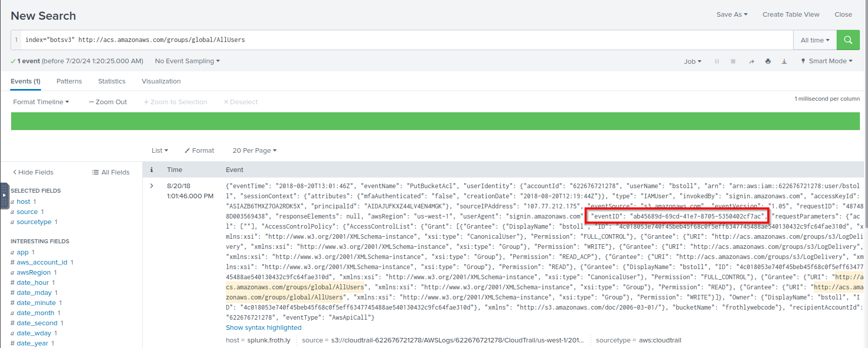Click the share job arrow icon
This screenshot has width=868, height=348.
point(752,61)
